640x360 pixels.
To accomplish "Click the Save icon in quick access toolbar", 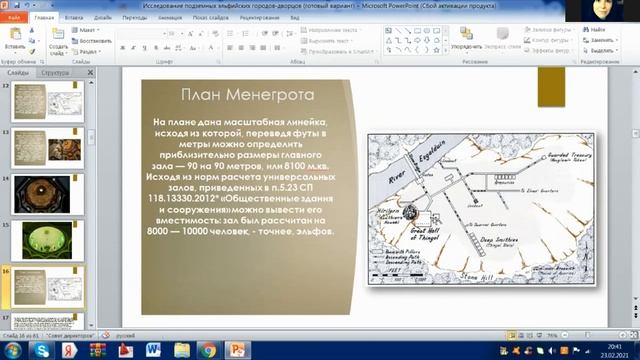I will [17, 5].
